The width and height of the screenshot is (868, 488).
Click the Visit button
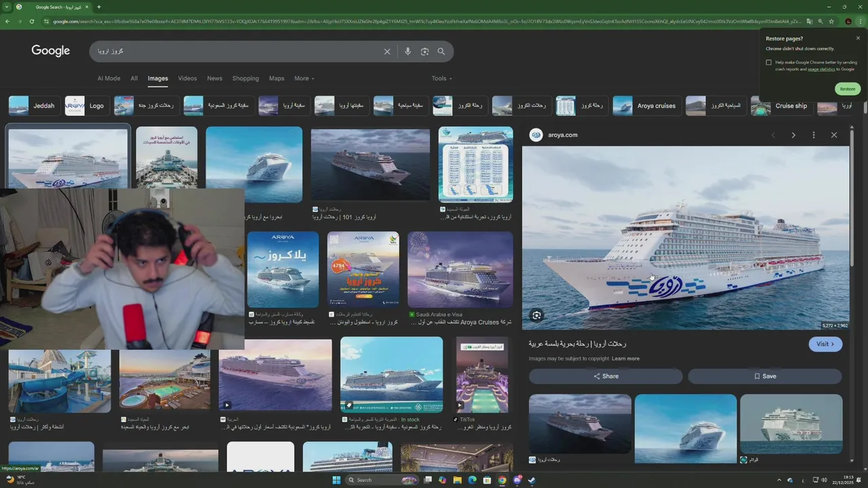(825, 344)
